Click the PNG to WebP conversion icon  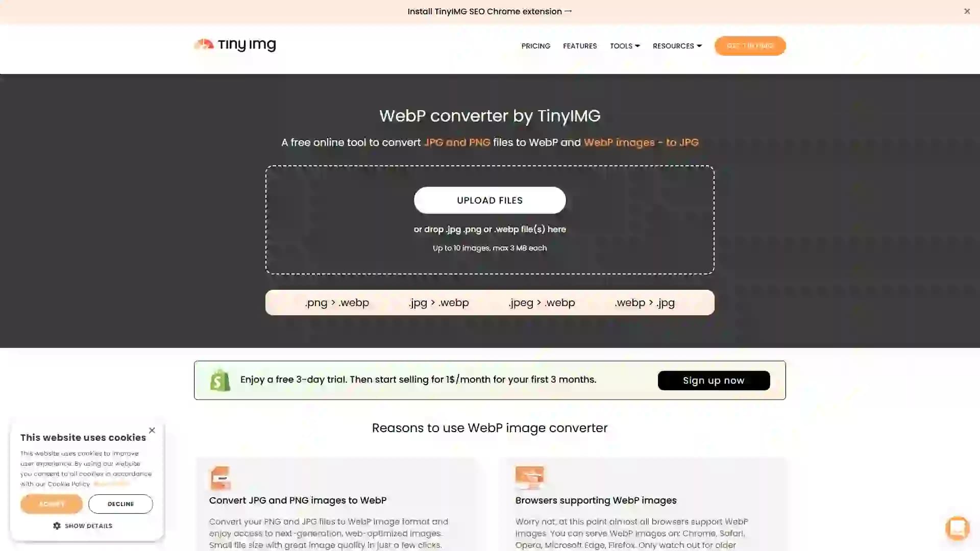(x=336, y=302)
